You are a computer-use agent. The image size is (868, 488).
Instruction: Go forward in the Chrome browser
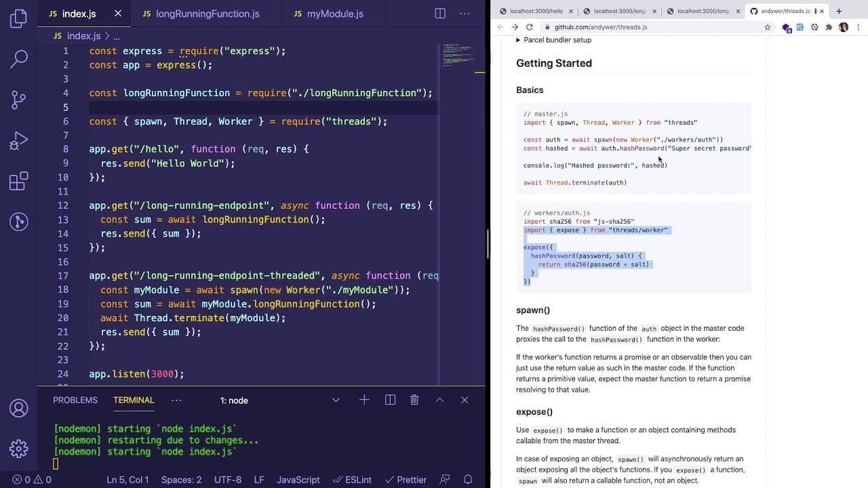click(x=515, y=27)
